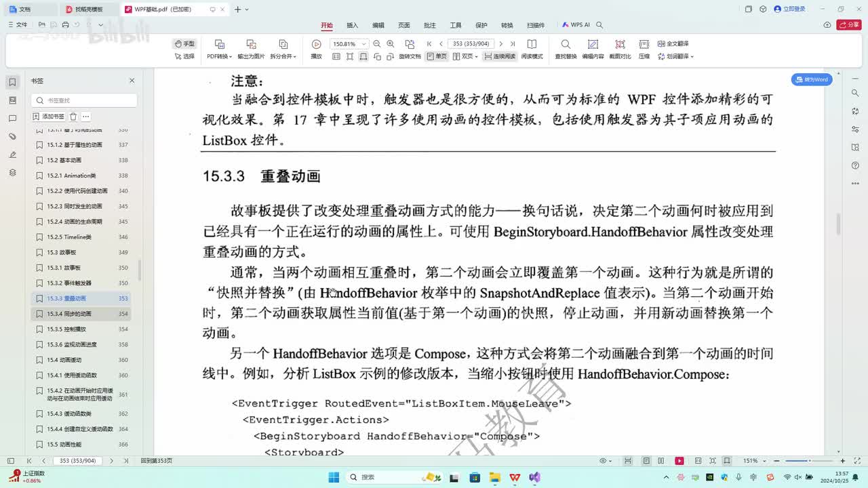Click the 转为Word conversion button
Viewport: 868px width, 488px height.
(812, 80)
